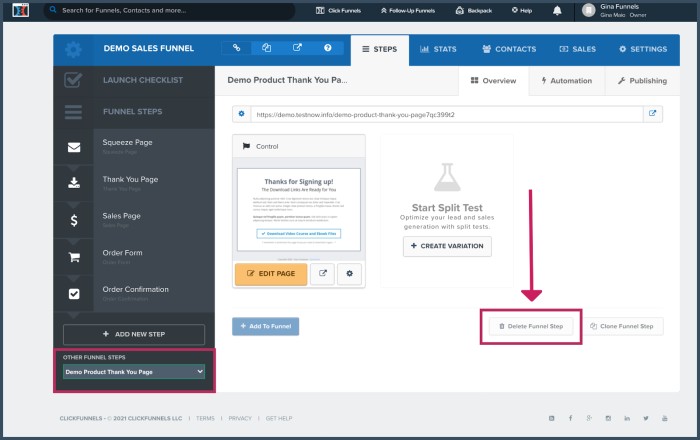700x440 pixels.
Task: Select the Thank You Page step
Action: point(134,183)
